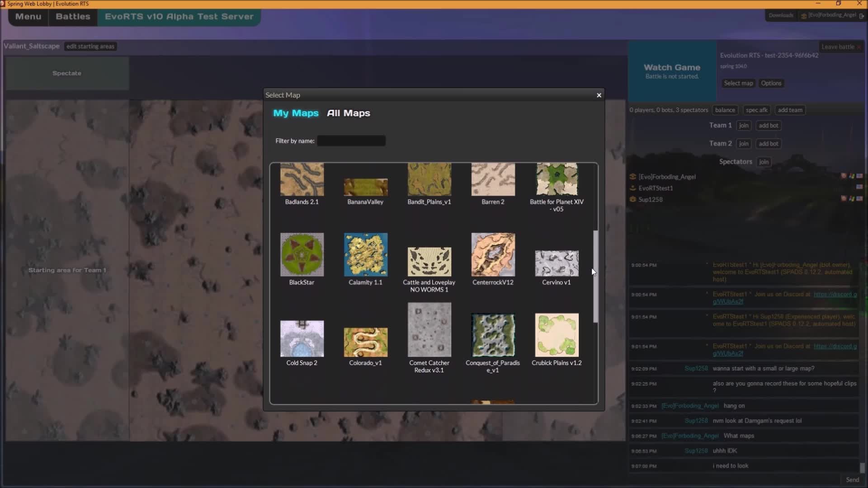868x488 pixels.
Task: Pick the Calamity 1.1 map thumbnail
Action: point(365,255)
